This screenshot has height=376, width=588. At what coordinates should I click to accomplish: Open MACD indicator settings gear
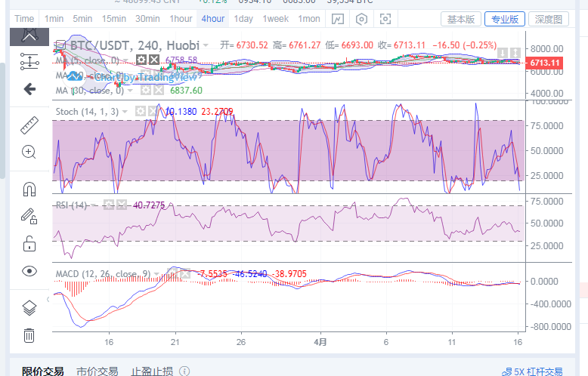pos(172,274)
